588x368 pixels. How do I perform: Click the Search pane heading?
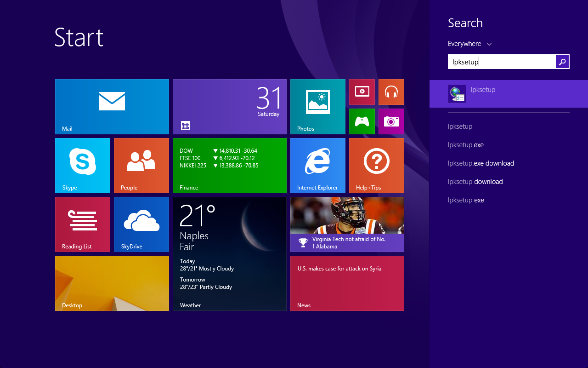465,23
